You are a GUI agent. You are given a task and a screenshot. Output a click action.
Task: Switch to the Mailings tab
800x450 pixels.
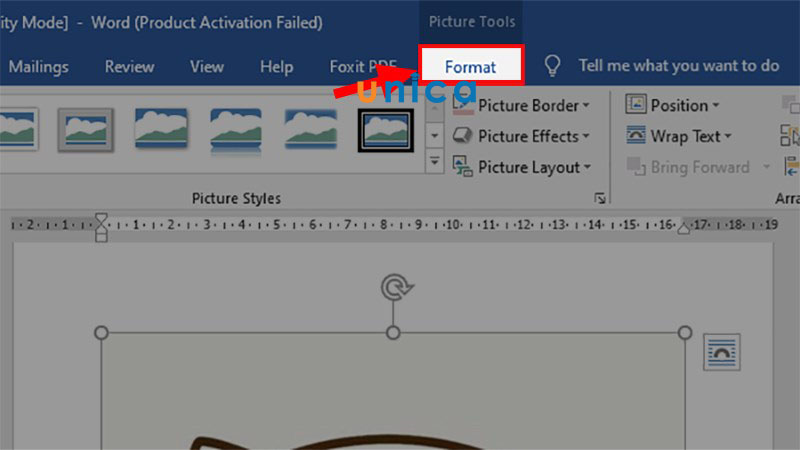(x=39, y=66)
